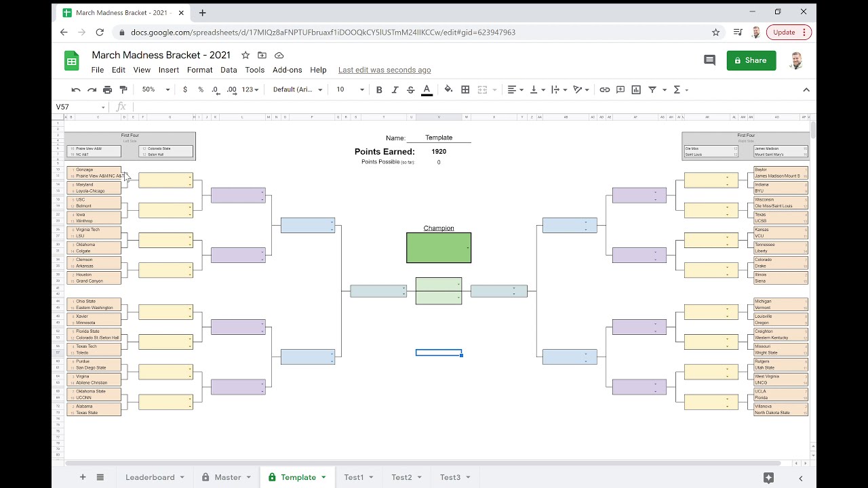Star the March Madness Bracket document
Screen dimensions: 868x488
point(245,55)
